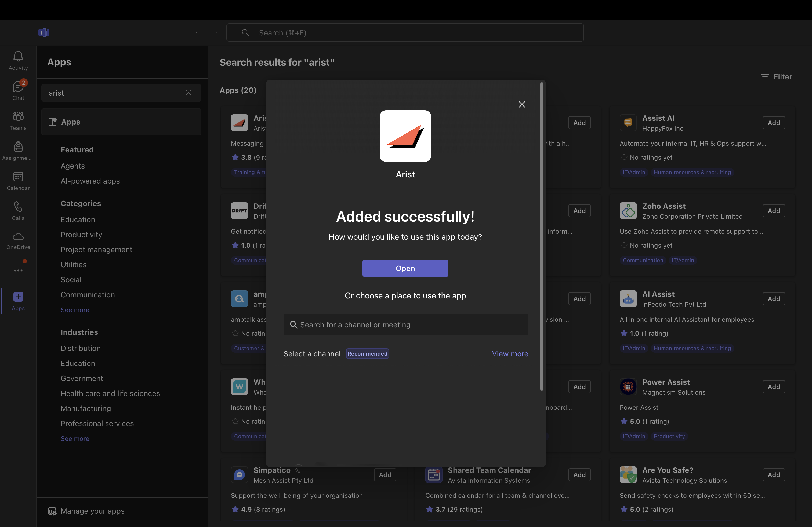Image resolution: width=812 pixels, height=527 pixels.
Task: Open Manage your apps
Action: [x=86, y=511]
